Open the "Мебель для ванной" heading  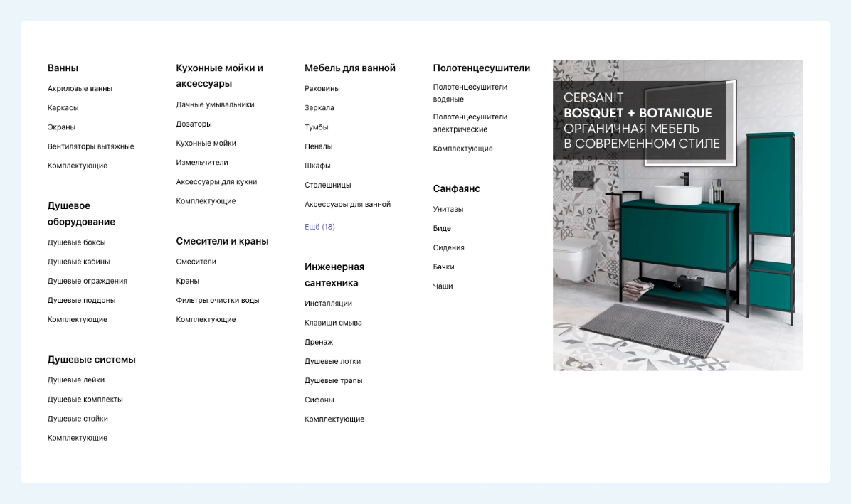350,68
